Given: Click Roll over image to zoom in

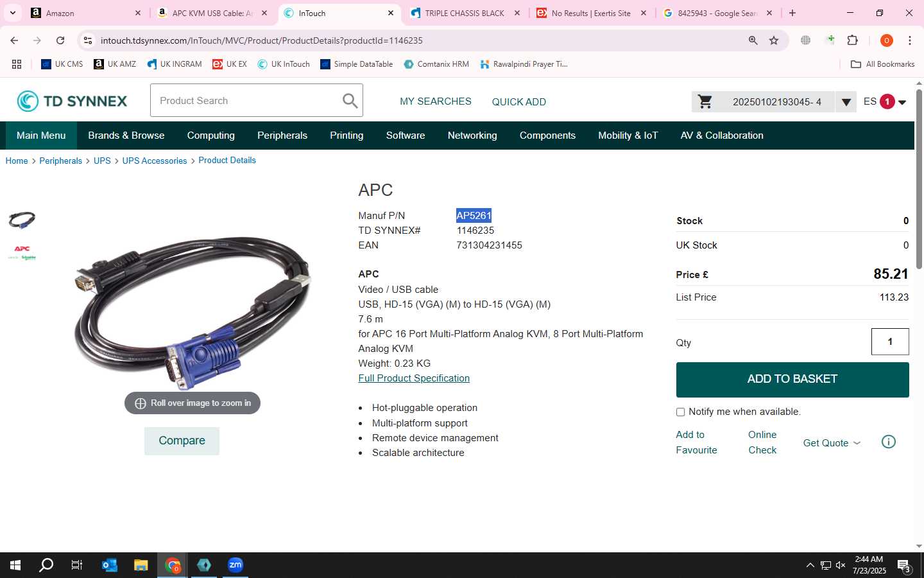Looking at the screenshot, I should pos(193,403).
